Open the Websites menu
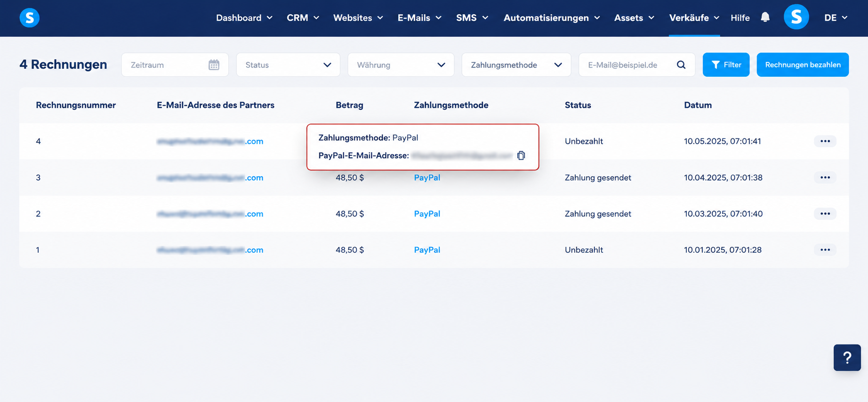 click(358, 17)
